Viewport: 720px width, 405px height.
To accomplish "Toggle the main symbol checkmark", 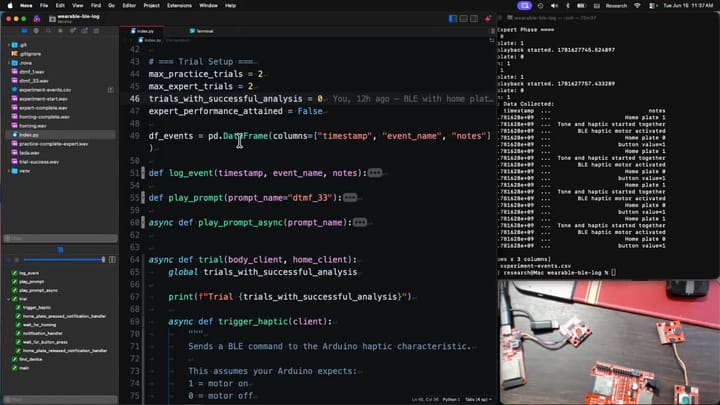I will [x=14, y=368].
